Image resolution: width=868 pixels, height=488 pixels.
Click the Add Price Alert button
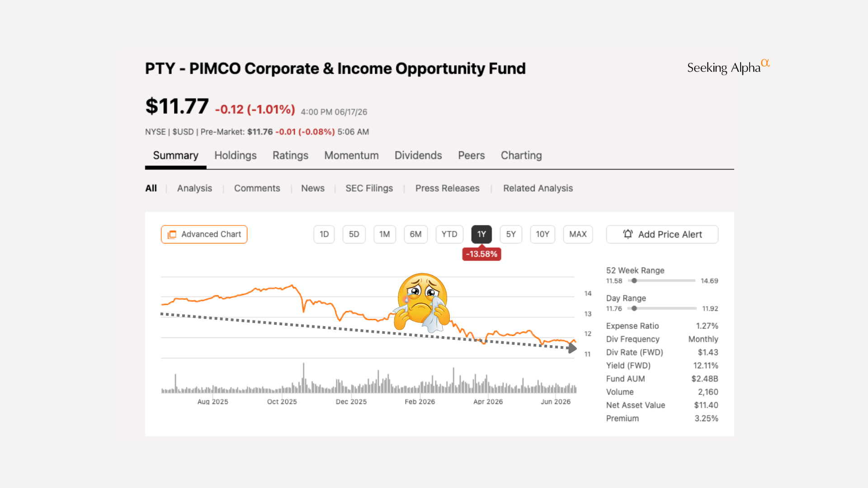pos(662,234)
